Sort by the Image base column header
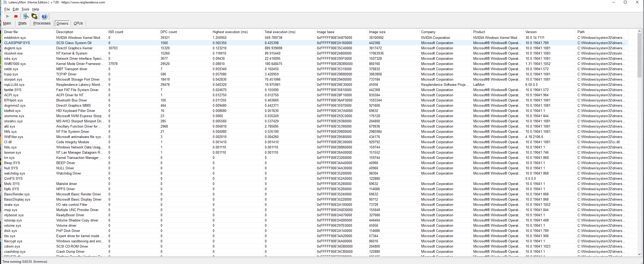The width and height of the screenshot is (644, 264). click(341, 32)
